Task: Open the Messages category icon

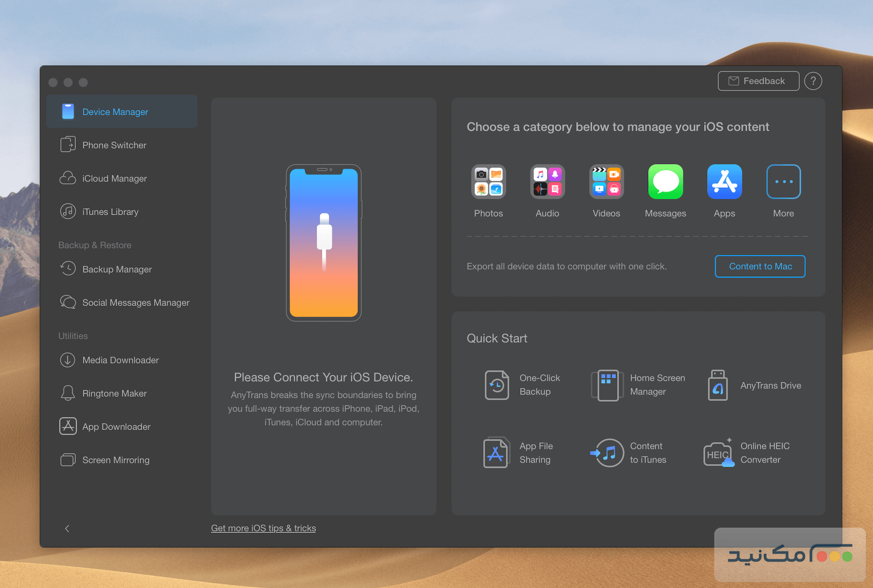Action: pyautogui.click(x=665, y=182)
